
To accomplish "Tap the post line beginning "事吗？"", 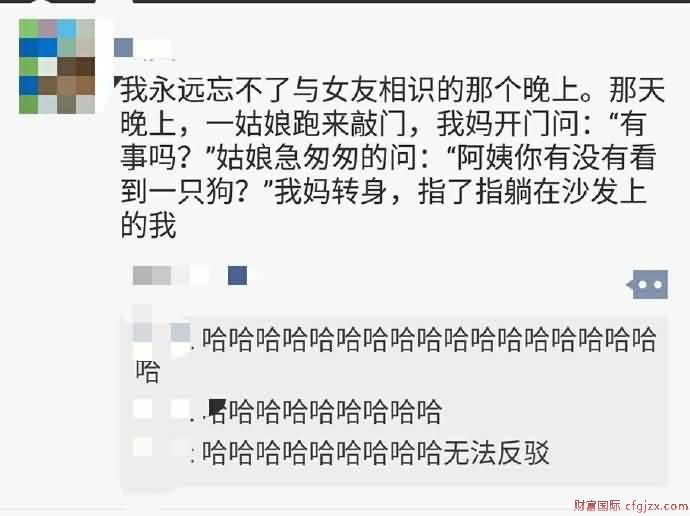I will coord(388,157).
